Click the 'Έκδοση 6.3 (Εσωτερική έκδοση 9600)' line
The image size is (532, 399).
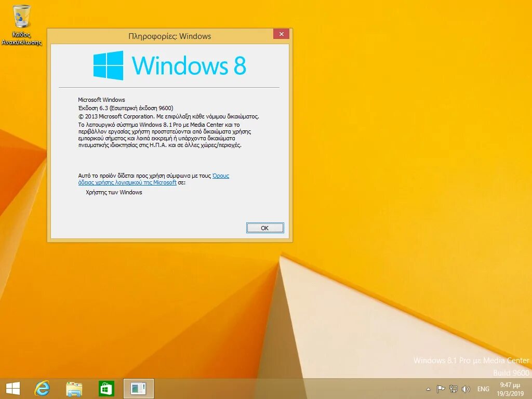pos(126,108)
